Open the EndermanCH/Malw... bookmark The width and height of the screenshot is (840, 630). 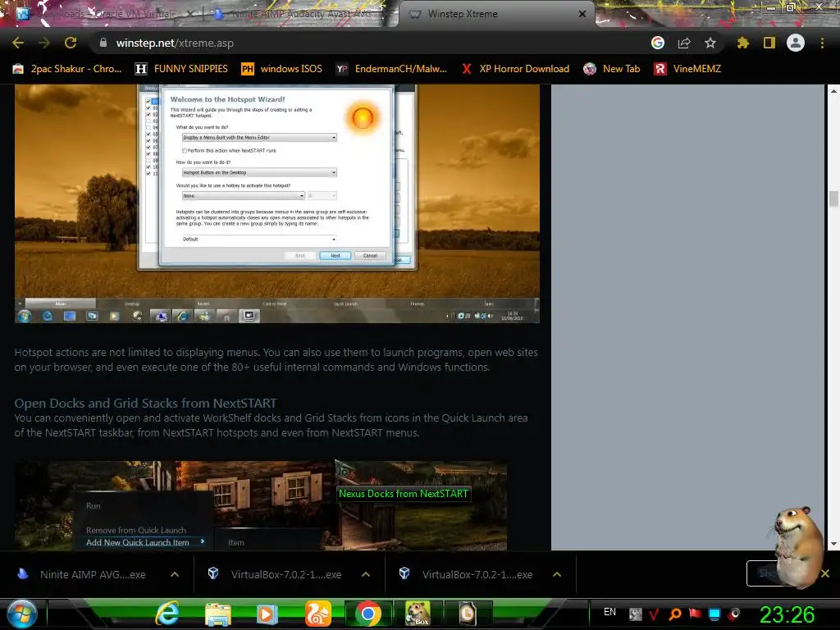point(391,69)
